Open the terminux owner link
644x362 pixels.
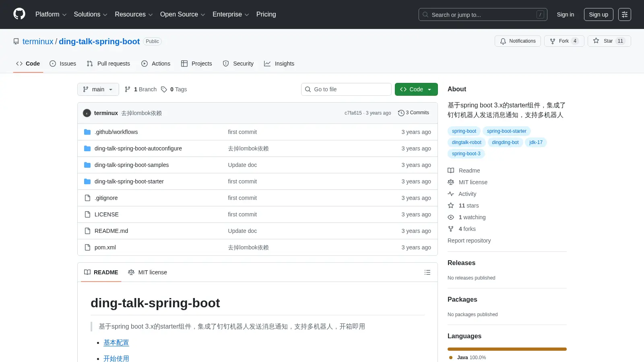coord(38,41)
